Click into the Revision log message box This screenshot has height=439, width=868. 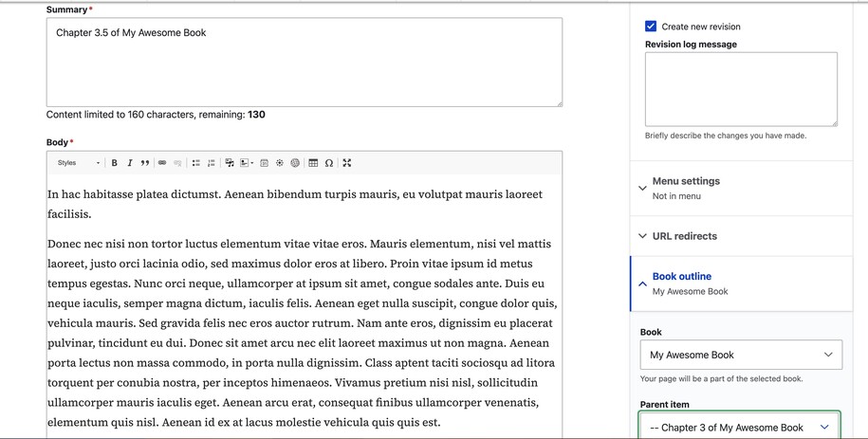pos(740,88)
